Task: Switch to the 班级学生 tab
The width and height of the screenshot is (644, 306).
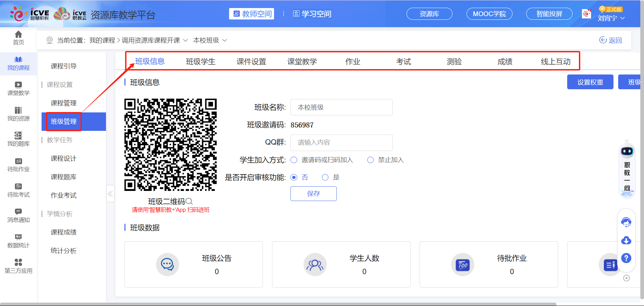Action: pos(201,61)
